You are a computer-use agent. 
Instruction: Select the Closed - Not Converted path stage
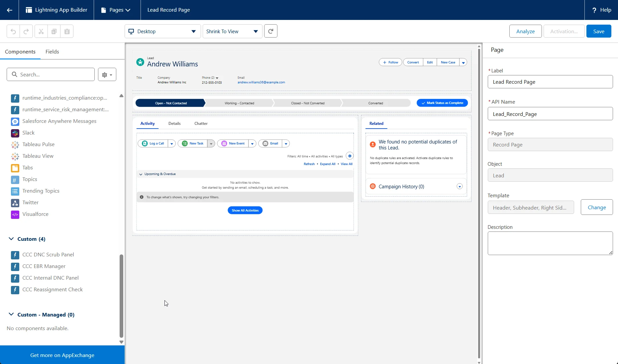[x=308, y=103]
